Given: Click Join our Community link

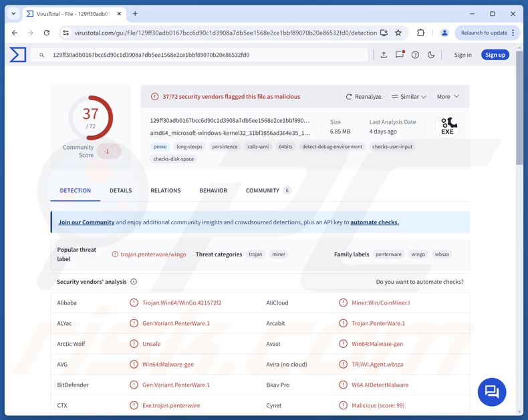Looking at the screenshot, I should point(86,222).
